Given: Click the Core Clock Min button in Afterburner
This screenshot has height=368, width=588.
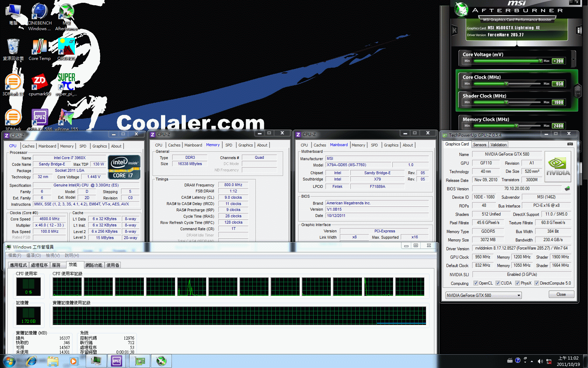Looking at the screenshot, I should pos(467,84).
